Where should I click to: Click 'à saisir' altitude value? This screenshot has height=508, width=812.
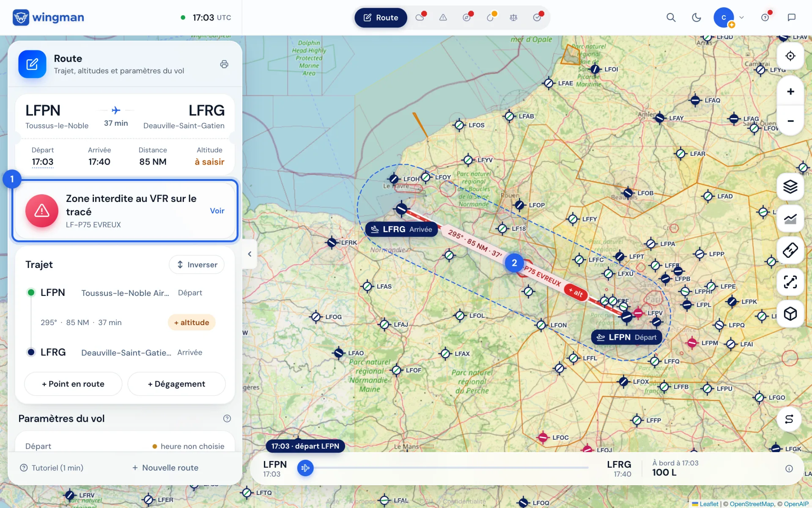tap(209, 162)
